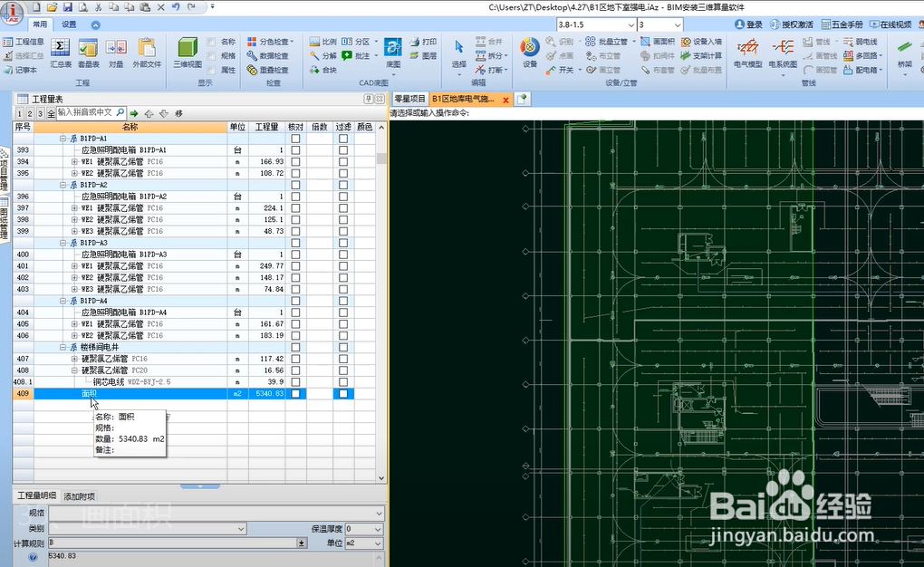The height and width of the screenshot is (567, 924).
Task: Click 设备入墙 tool
Action: pos(701,42)
